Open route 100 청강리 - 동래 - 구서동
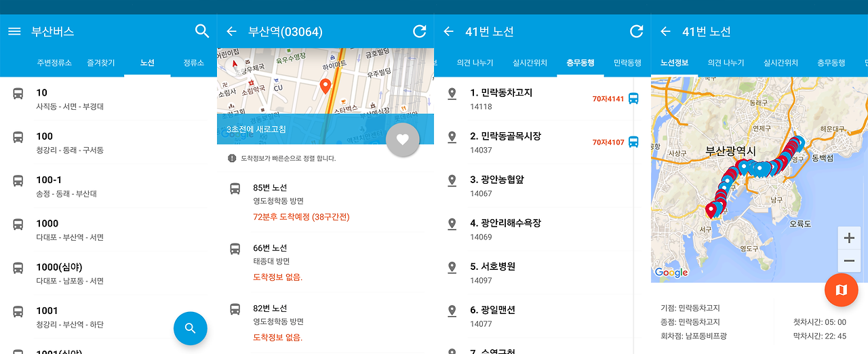 pos(108,142)
